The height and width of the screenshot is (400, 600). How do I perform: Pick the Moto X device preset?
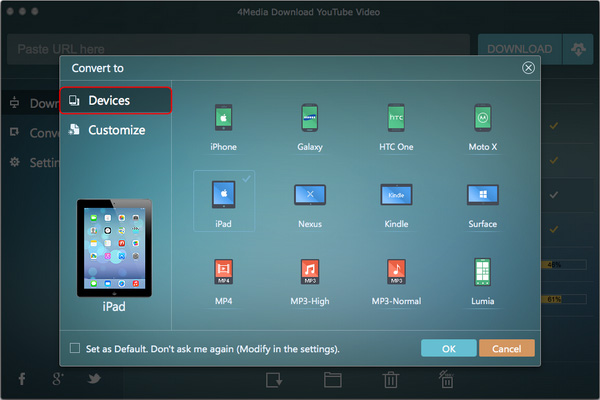tap(483, 119)
